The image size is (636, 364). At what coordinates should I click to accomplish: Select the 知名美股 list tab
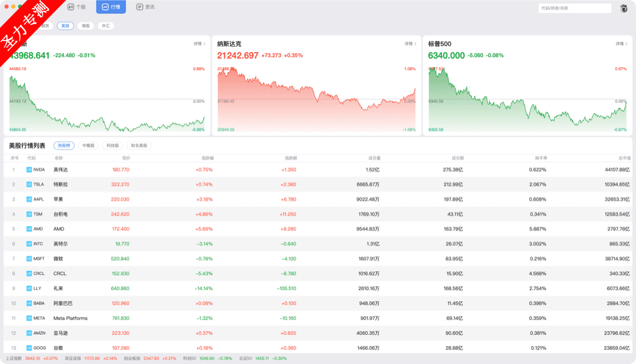pos(139,145)
